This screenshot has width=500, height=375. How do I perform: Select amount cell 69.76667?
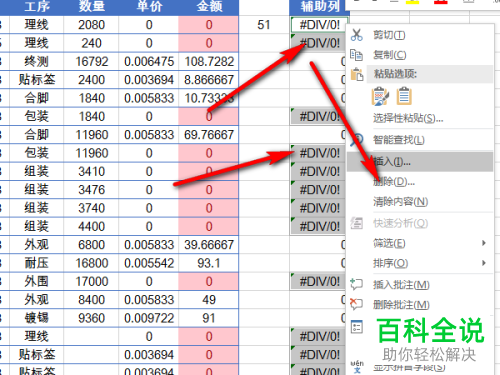[209, 135]
